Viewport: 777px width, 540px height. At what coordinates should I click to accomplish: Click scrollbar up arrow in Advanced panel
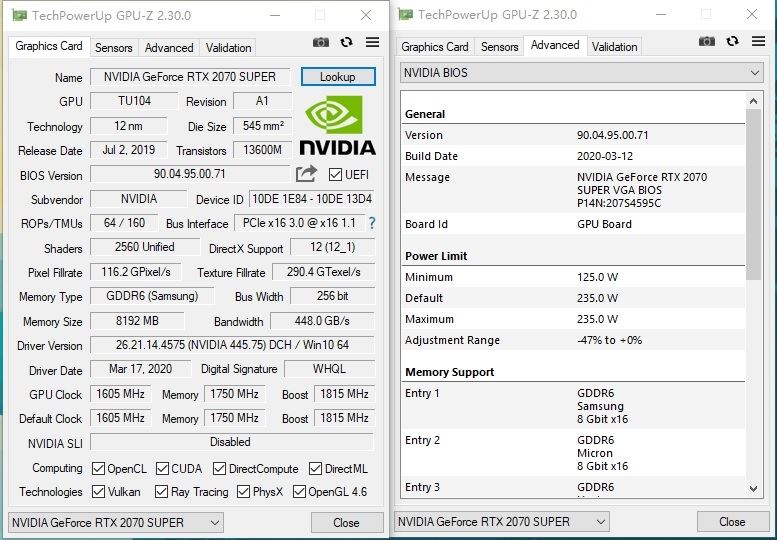point(753,101)
